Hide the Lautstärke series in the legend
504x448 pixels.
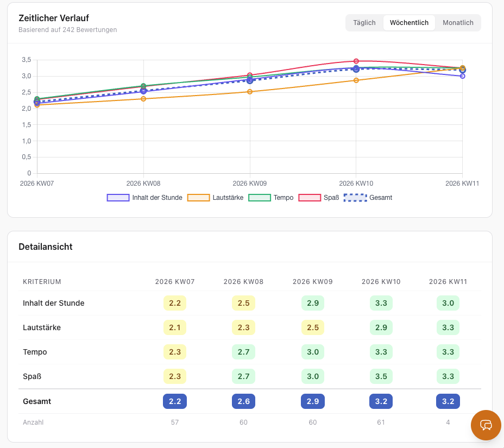point(215,198)
